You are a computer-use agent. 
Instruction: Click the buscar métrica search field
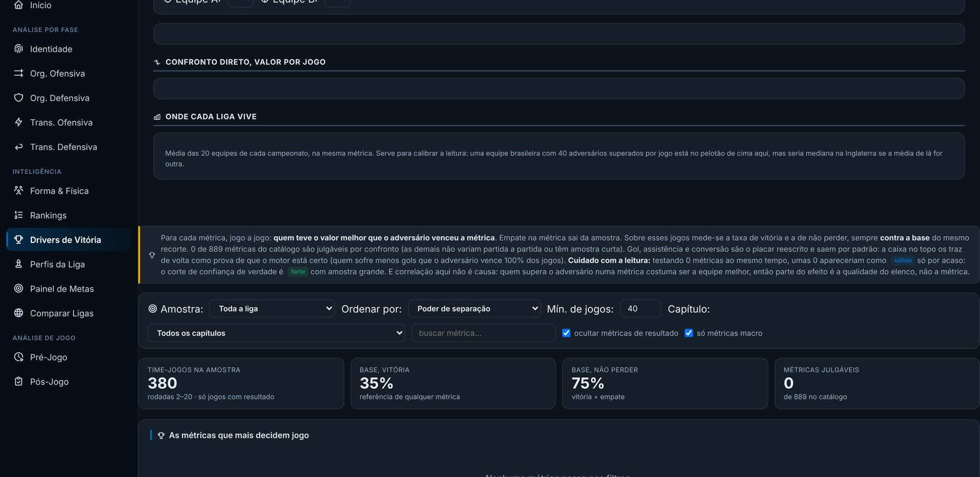[x=483, y=333]
